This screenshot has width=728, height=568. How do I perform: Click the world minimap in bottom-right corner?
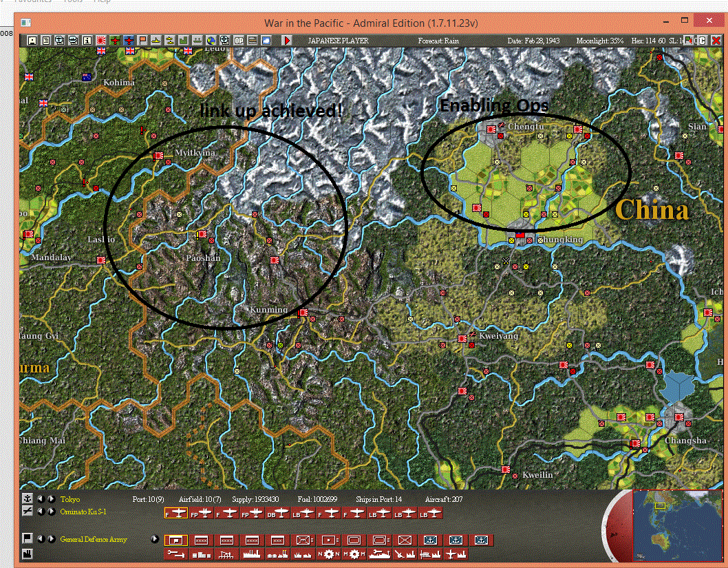tap(677, 526)
